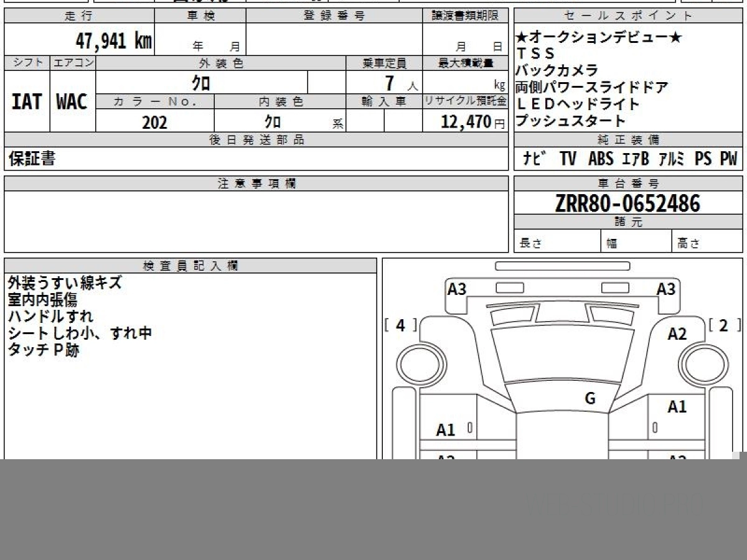Click the ナビ equipment label
Viewport: 747px width, 560px height.
tap(535, 159)
